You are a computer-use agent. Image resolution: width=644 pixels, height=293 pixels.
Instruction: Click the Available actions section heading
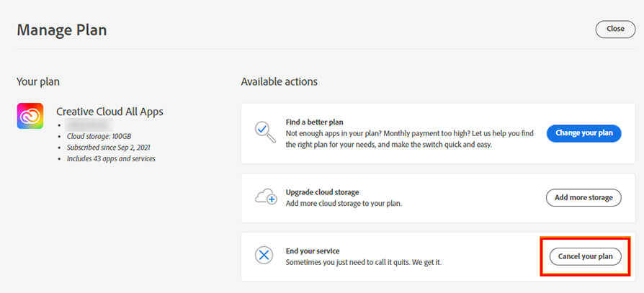pyautogui.click(x=279, y=81)
